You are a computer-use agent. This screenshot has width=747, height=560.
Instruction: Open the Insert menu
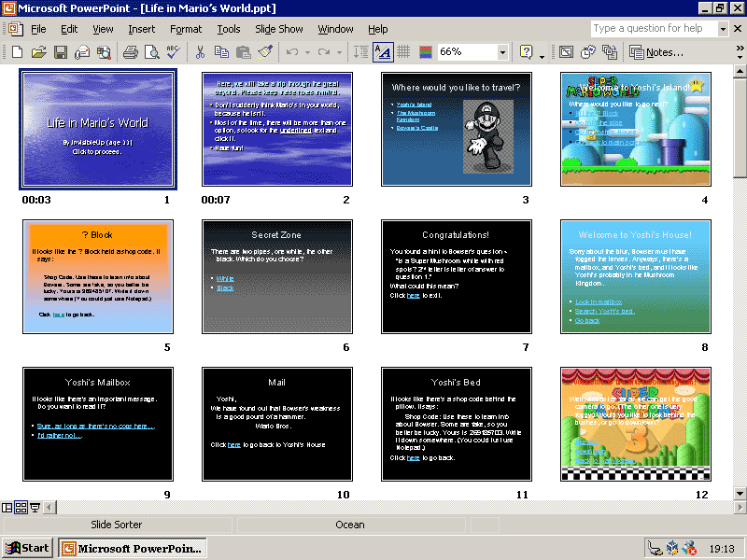point(142,29)
